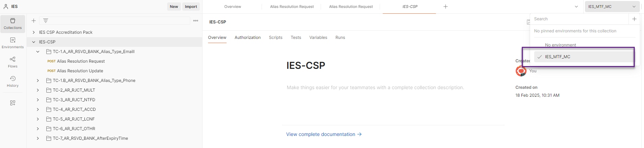Click the folder icon of TC-5_AR_RJCT_LCNF
644x148 pixels.
[x=49, y=119]
